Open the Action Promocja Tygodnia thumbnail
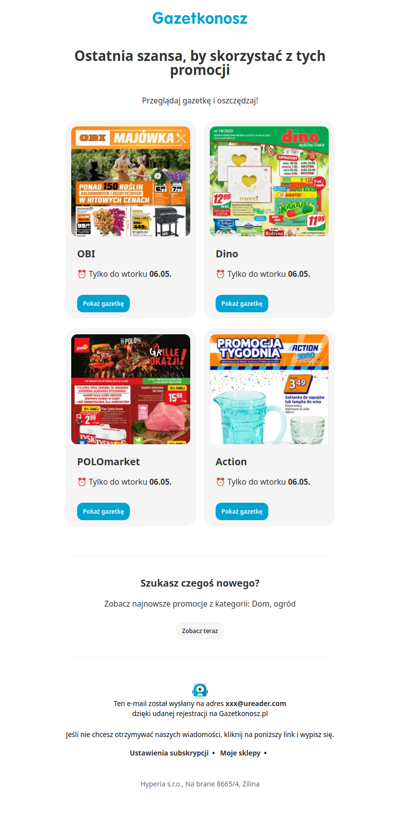Viewport: 400px width, 818px height. pos(269,389)
